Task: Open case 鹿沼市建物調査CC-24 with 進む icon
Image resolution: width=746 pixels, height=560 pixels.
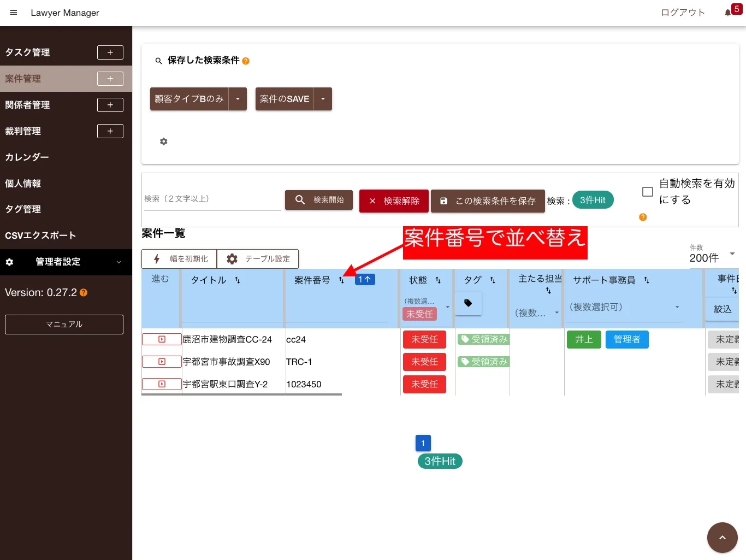Action: (162, 339)
